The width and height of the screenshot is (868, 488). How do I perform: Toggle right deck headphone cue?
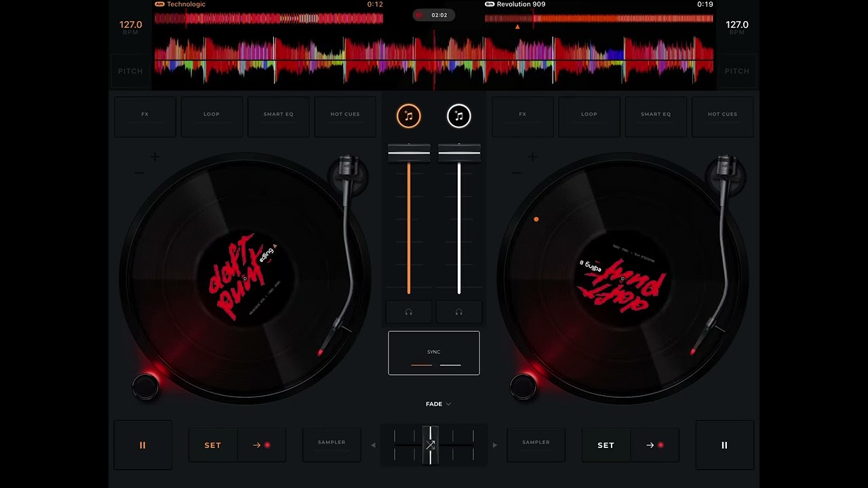click(x=459, y=312)
